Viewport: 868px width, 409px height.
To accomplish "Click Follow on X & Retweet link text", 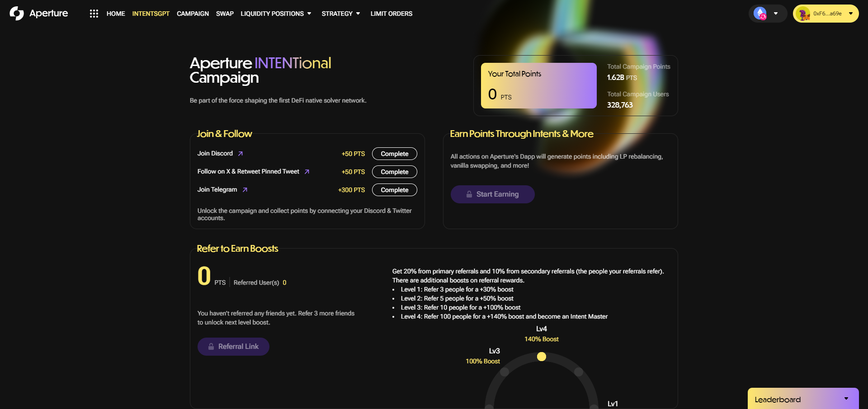I will click(248, 172).
